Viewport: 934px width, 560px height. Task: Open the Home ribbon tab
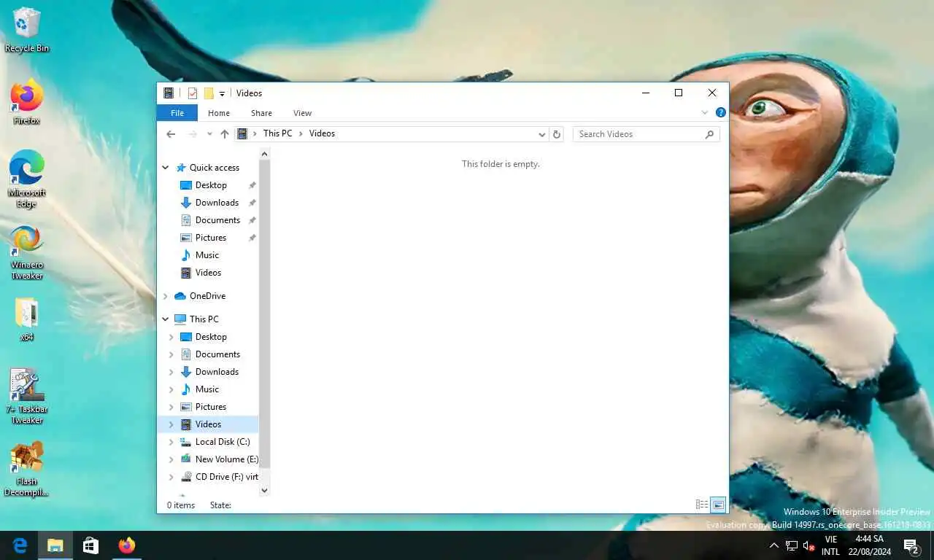click(x=219, y=113)
